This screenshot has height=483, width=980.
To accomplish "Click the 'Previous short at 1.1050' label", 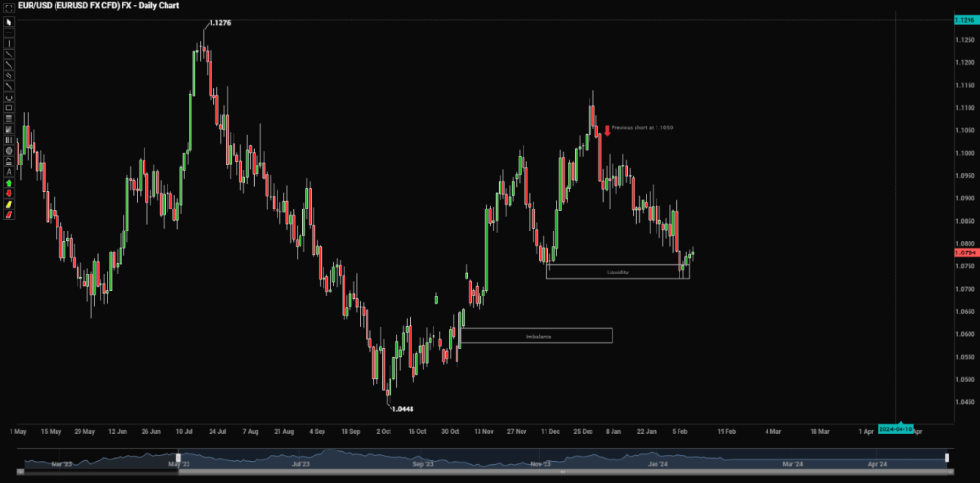I will coord(635,127).
